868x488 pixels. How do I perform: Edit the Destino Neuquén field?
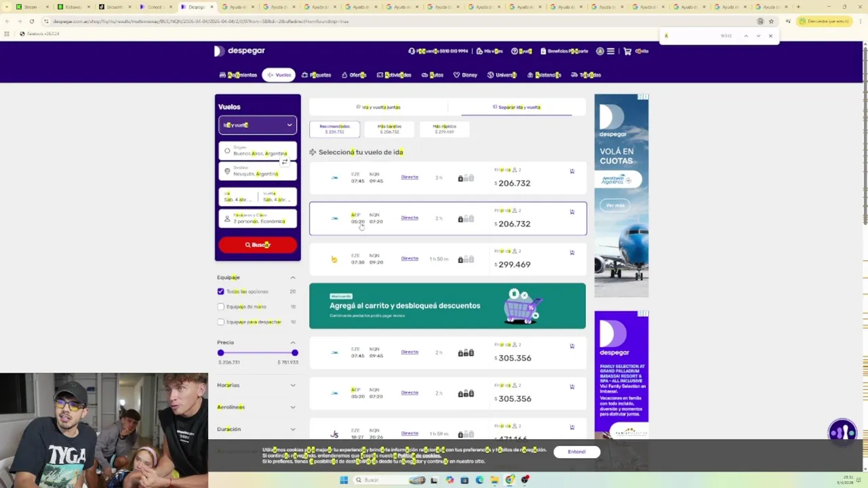[258, 171]
